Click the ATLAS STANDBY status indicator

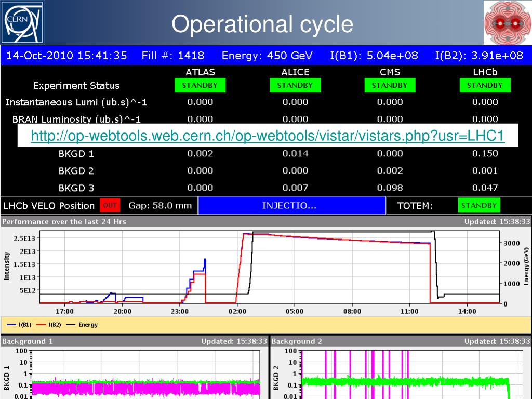[200, 86]
